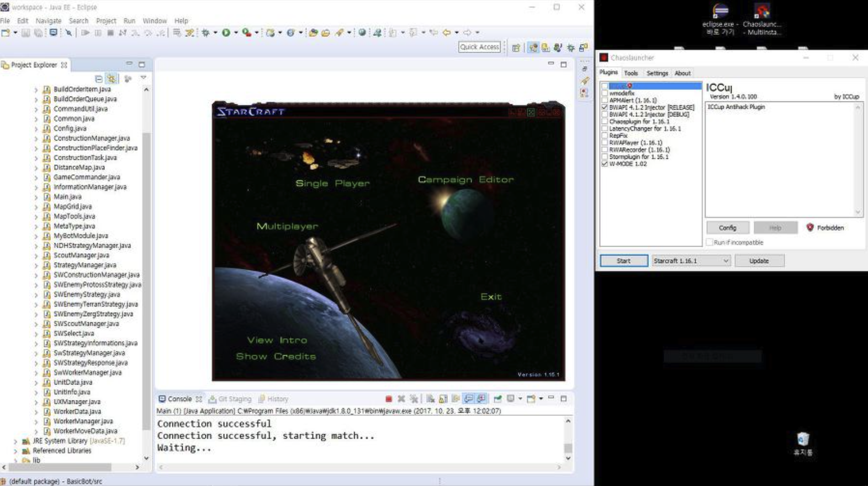Open Run button dropdown arrow in toolbar
This screenshot has height=486, width=868.
[235, 33]
